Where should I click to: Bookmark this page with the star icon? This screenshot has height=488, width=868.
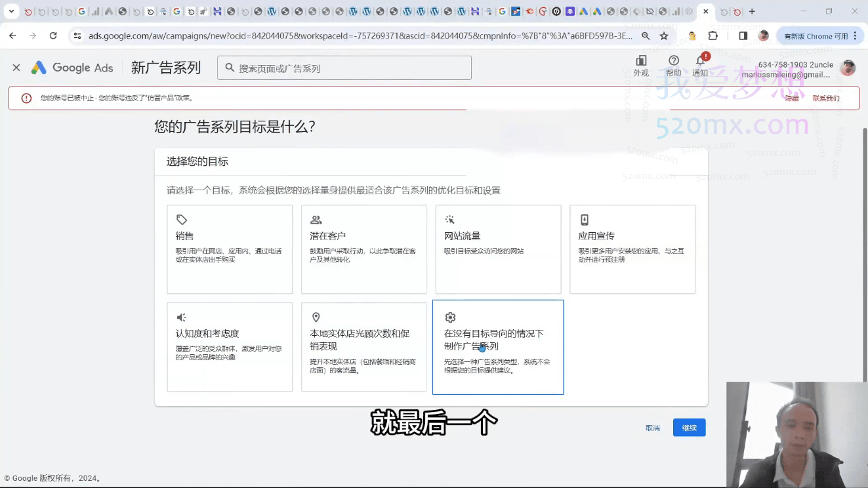[x=664, y=36]
